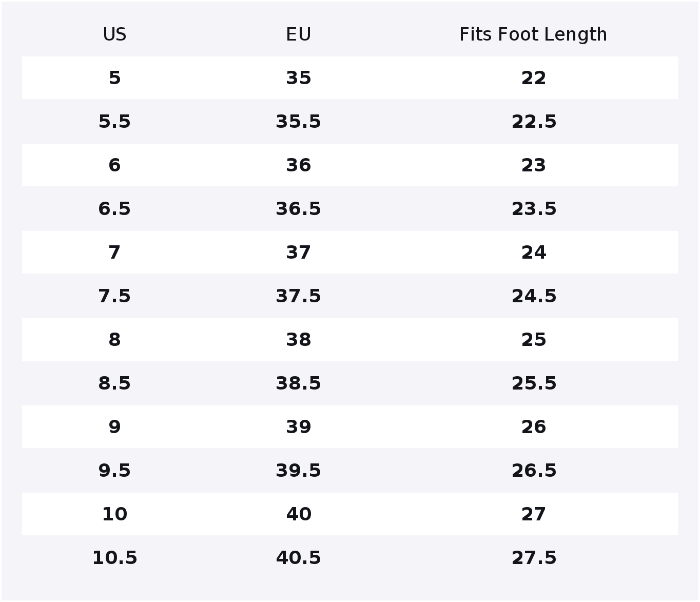Select foot length 27.5 value
Screen dimensions: 700x602
point(533,558)
